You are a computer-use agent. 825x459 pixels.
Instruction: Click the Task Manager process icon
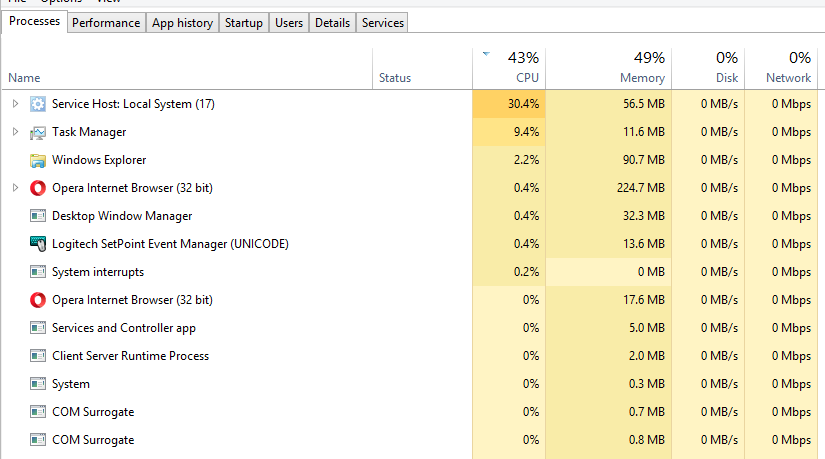[x=38, y=132]
